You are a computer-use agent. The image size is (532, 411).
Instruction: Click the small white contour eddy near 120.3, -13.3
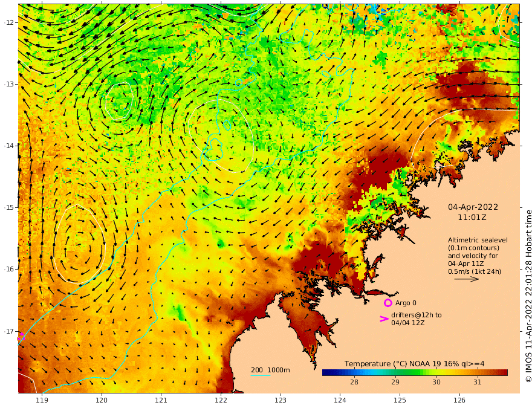pos(118,102)
